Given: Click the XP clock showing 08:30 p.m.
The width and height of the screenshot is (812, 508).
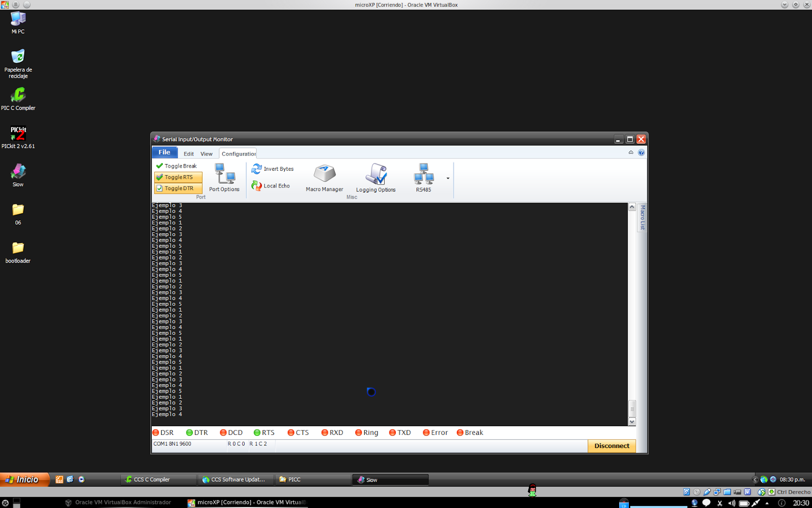Looking at the screenshot, I should coord(792,480).
